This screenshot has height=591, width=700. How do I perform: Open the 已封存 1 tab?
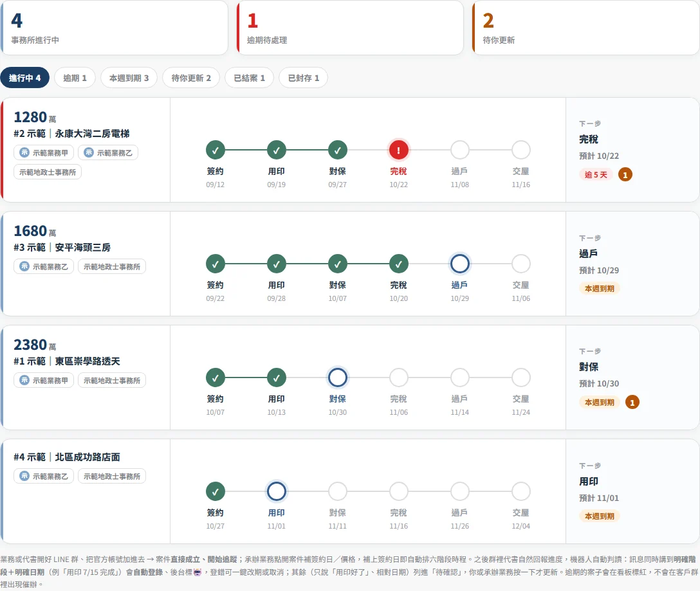pyautogui.click(x=304, y=78)
